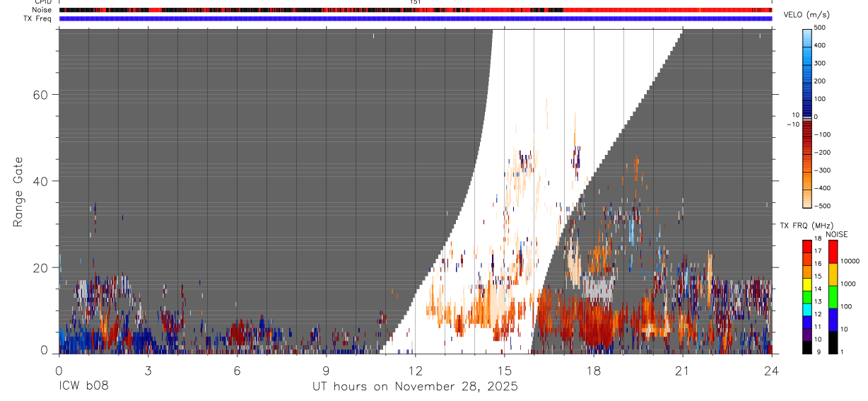Click the "60" range gate tick label
This screenshot has width=868, height=401.
pos(40,95)
